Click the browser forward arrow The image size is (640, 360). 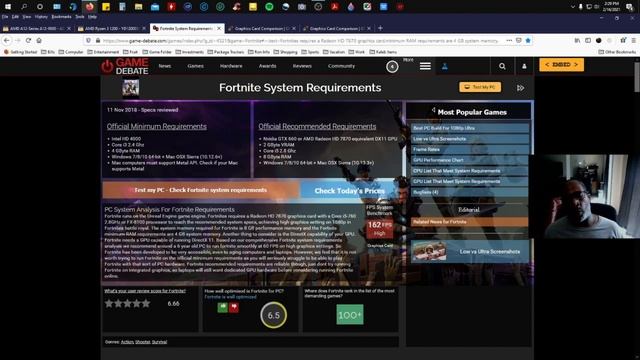18,40
